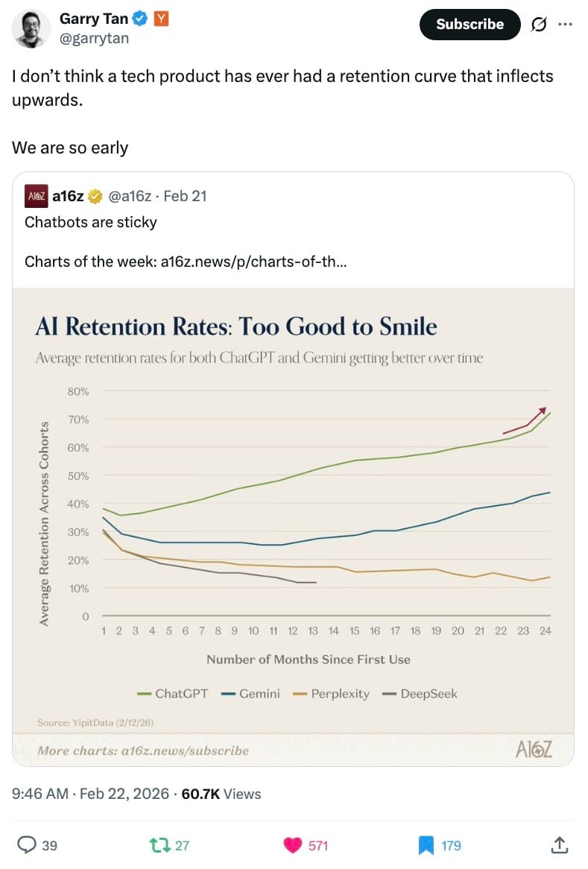Click Garry Tan's blue verified badge

tap(140, 19)
